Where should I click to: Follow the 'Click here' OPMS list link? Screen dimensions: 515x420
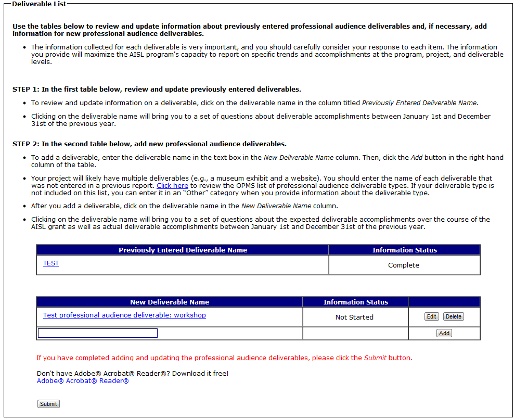pyautogui.click(x=172, y=186)
